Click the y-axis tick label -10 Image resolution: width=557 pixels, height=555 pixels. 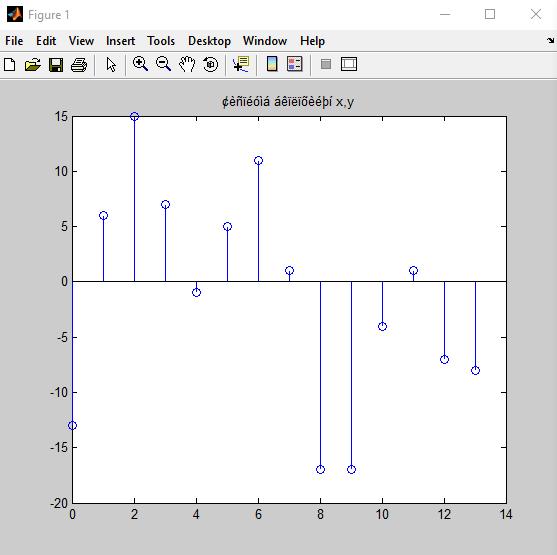click(59, 393)
